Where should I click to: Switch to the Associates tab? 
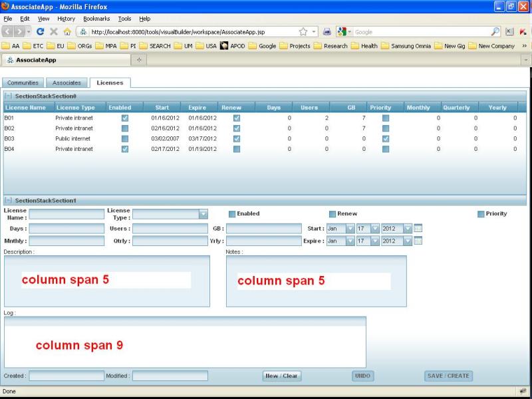click(67, 83)
